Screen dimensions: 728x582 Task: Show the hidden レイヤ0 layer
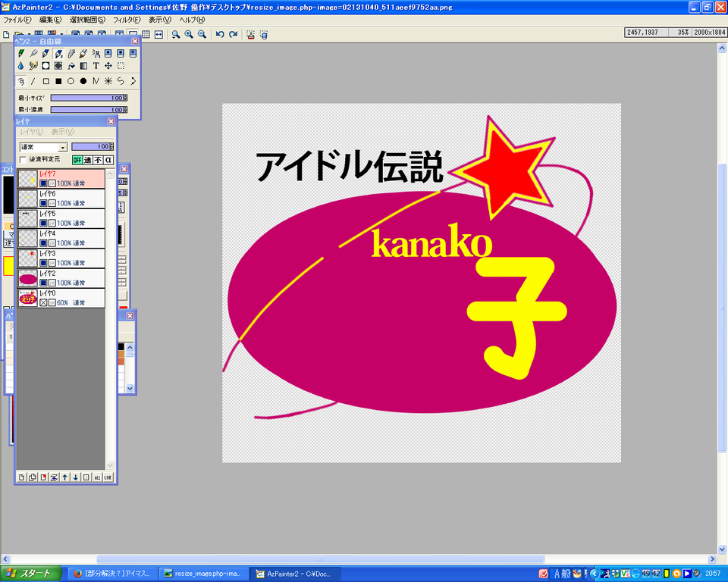(43, 302)
